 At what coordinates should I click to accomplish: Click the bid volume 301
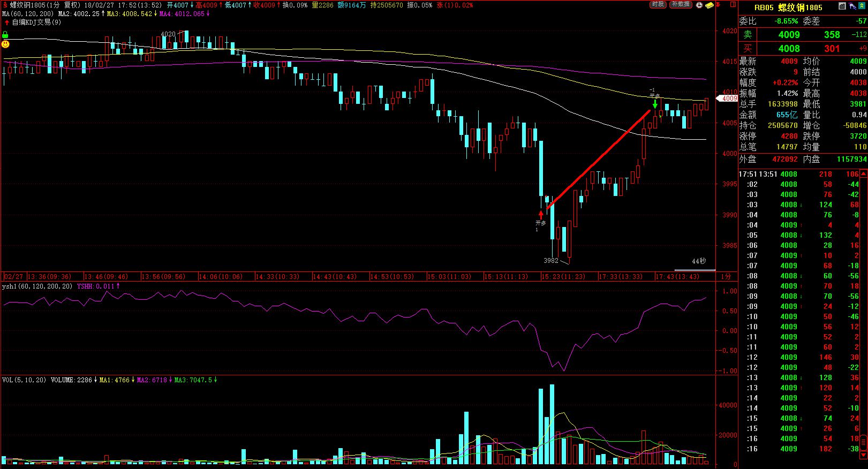coord(832,49)
